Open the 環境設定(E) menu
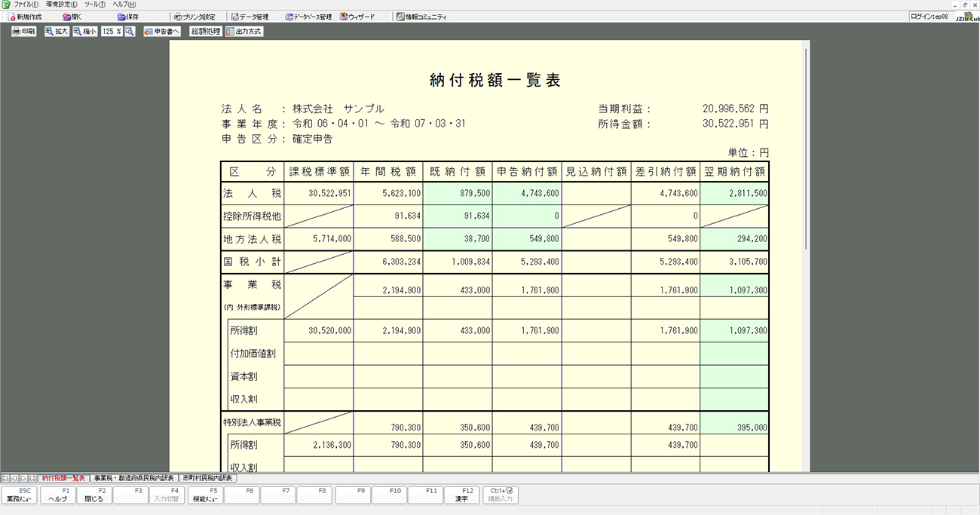Screen dimensions: 980x515 click(x=61, y=5)
